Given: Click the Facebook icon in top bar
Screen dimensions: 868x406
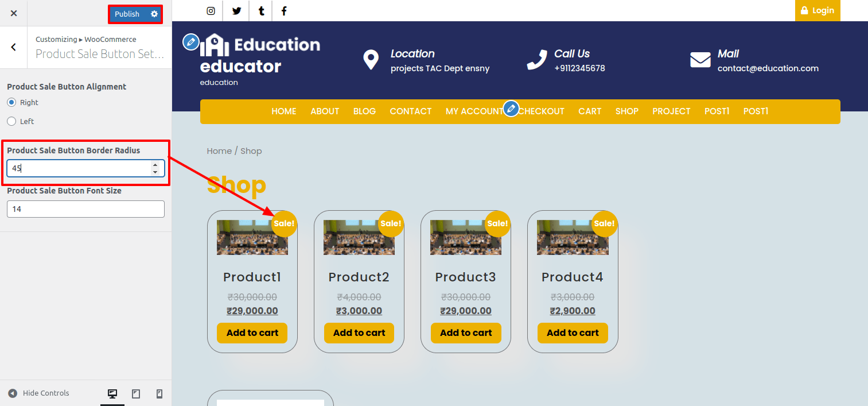Looking at the screenshot, I should (x=284, y=11).
